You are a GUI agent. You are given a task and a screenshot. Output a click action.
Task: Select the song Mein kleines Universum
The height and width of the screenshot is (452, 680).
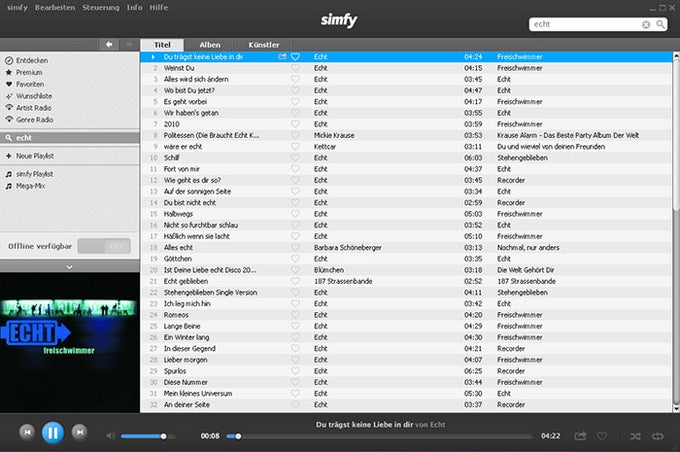198,393
